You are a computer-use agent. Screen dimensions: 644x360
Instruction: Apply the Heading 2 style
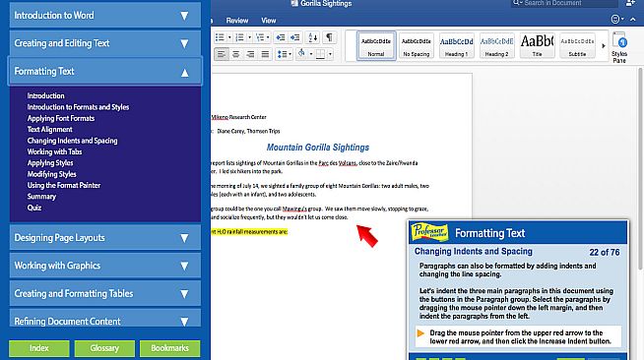[x=496, y=46]
